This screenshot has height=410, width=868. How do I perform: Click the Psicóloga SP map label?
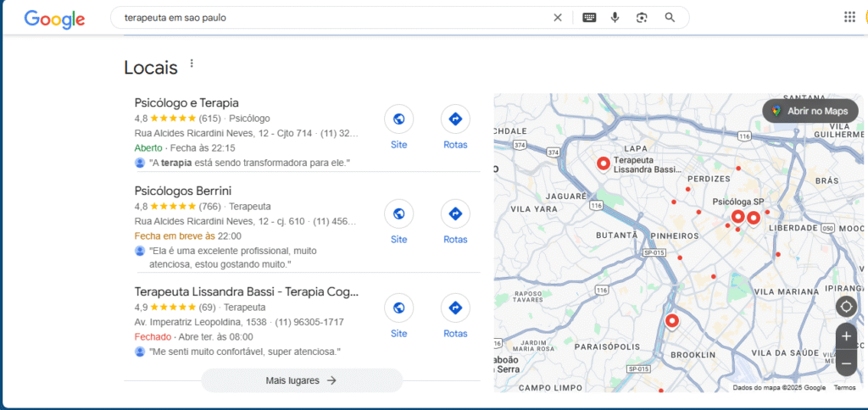tap(738, 202)
